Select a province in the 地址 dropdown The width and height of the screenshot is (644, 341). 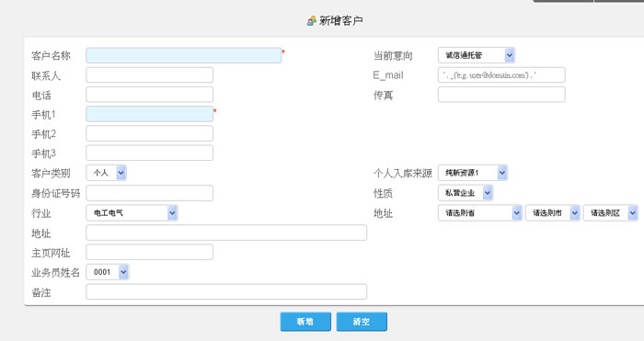pyautogui.click(x=480, y=213)
